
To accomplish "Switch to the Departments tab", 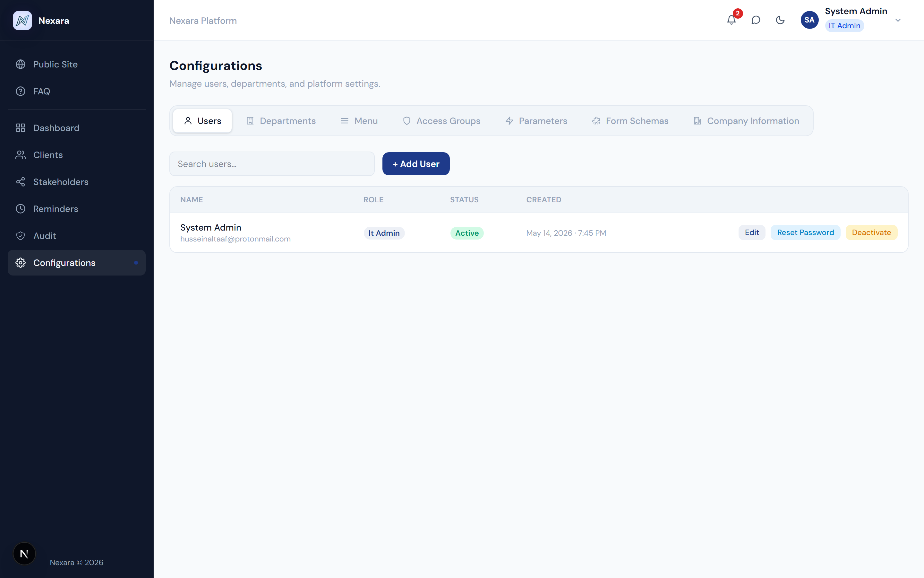I will click(x=281, y=121).
